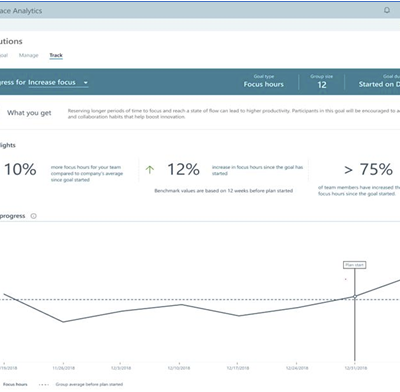The width and height of the screenshot is (400, 392).
Task: Click the benchmark values note text
Action: [224, 191]
